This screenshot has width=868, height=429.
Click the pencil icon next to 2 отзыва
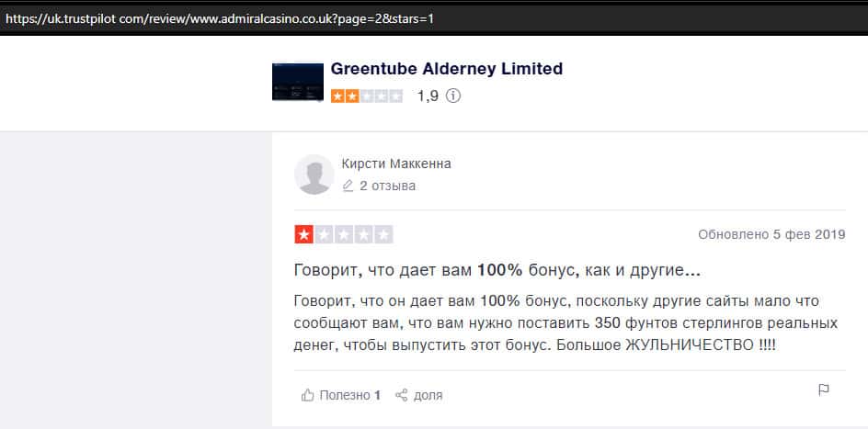(x=348, y=186)
